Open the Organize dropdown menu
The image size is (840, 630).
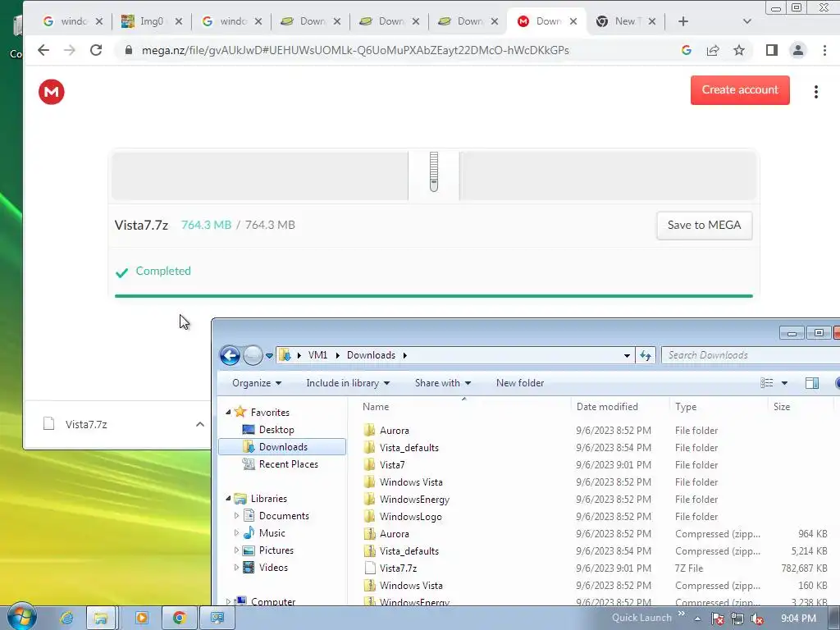[257, 383]
